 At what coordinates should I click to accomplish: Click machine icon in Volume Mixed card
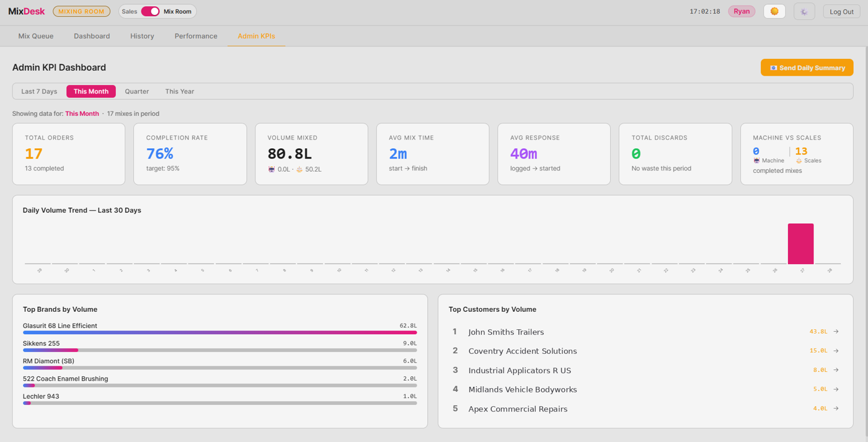tap(271, 169)
